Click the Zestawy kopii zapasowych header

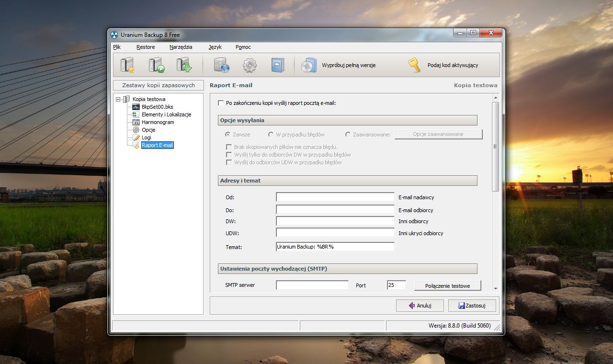pos(159,85)
